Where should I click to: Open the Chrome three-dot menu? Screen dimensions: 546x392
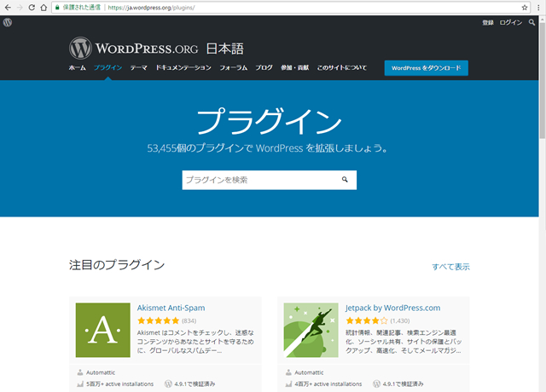pyautogui.click(x=538, y=8)
